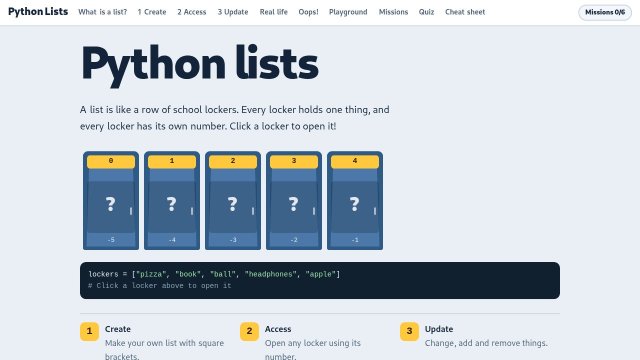The width and height of the screenshot is (640, 360).
Task: Click the "headphones" string in the code
Action: [x=271, y=274]
